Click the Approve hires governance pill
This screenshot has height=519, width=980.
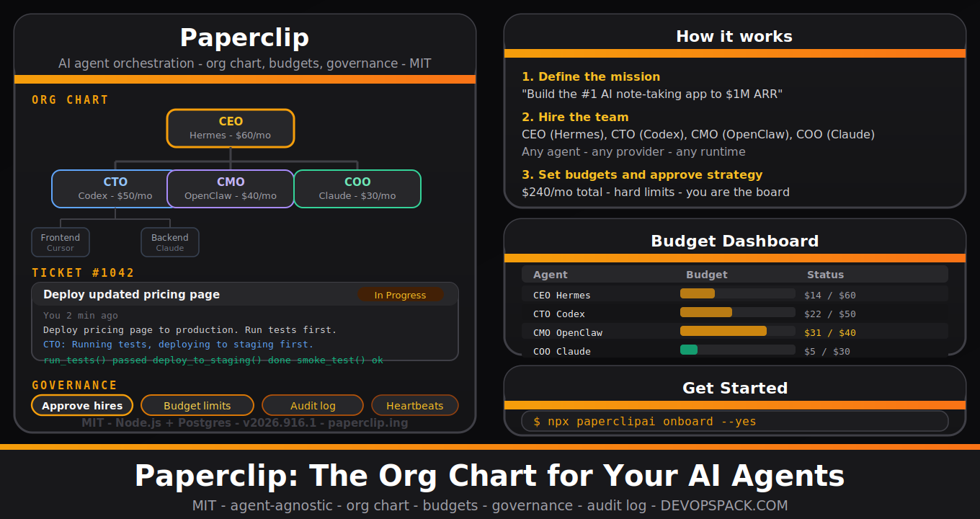(82, 406)
